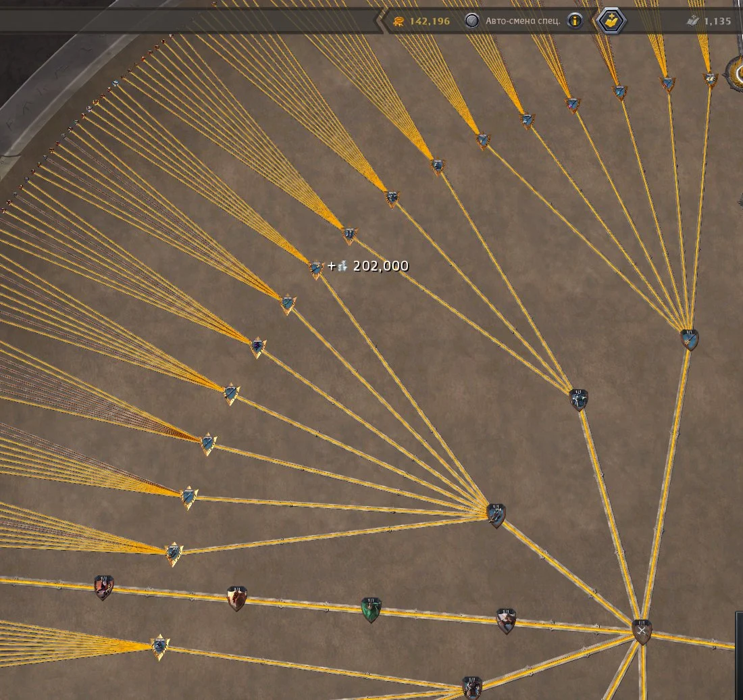
Task: Select the white-and-red shield class node
Action: (506, 621)
